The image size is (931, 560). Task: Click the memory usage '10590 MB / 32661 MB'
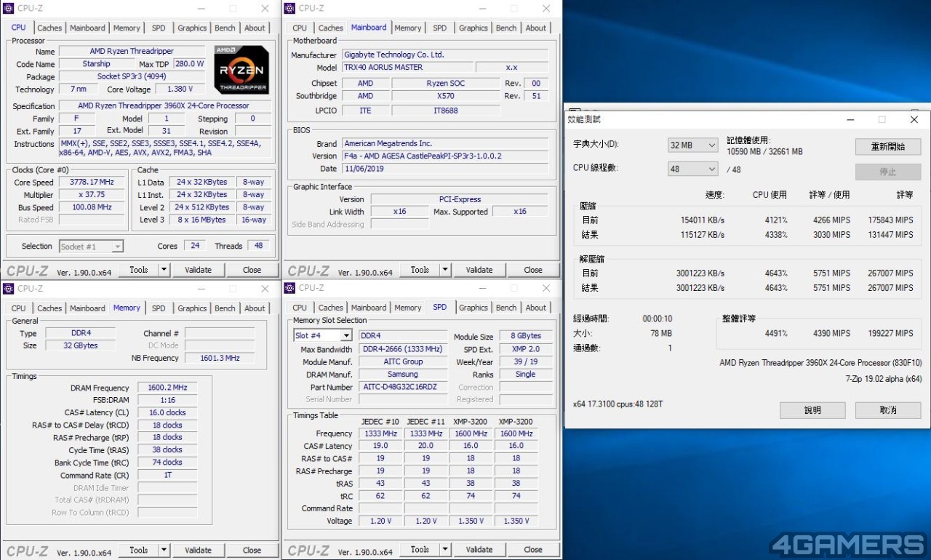(764, 152)
